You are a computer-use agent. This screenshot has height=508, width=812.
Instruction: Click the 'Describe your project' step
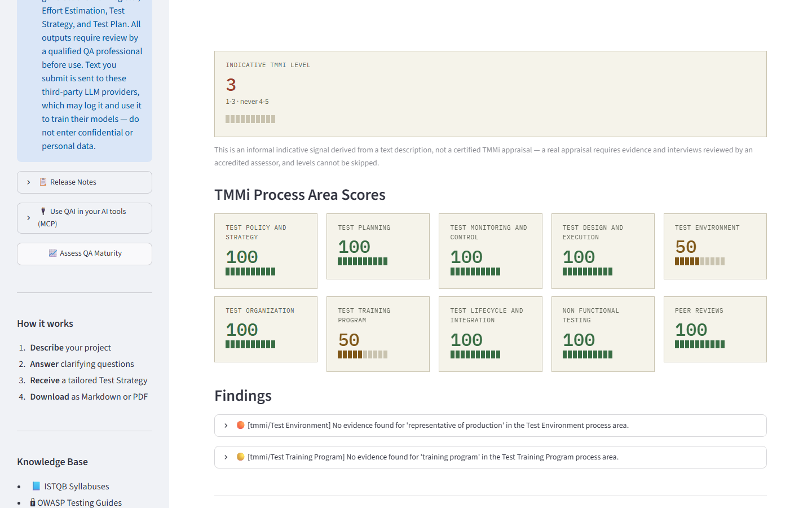[x=70, y=348]
